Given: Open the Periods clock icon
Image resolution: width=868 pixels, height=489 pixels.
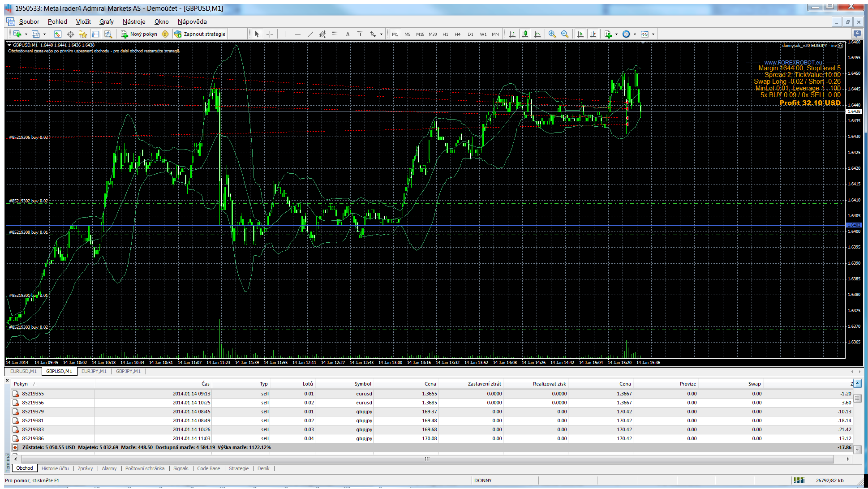Looking at the screenshot, I should coord(626,34).
